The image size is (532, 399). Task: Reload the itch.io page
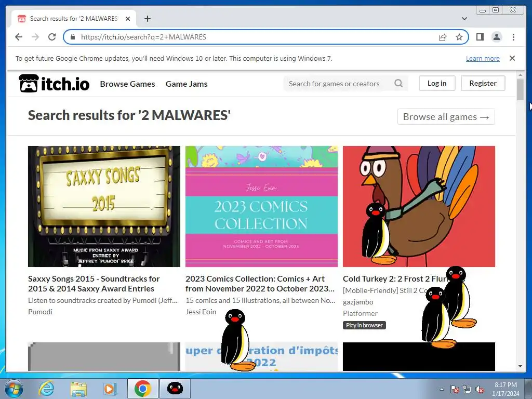point(52,37)
